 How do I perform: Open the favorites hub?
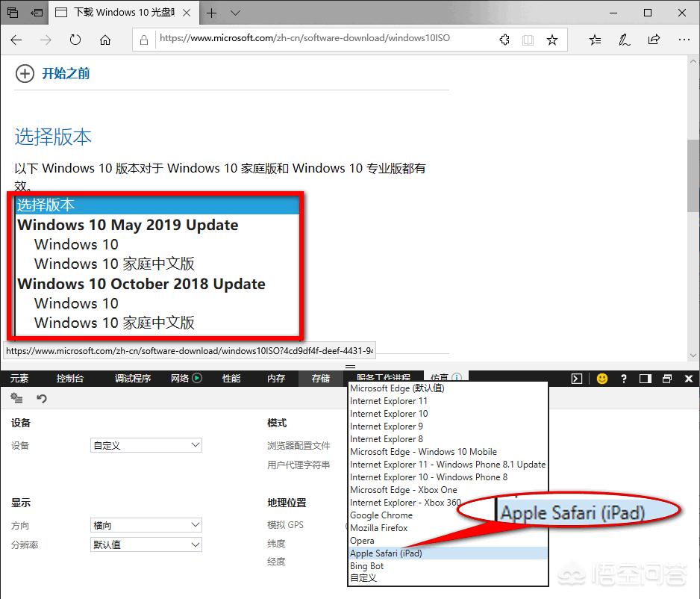595,40
